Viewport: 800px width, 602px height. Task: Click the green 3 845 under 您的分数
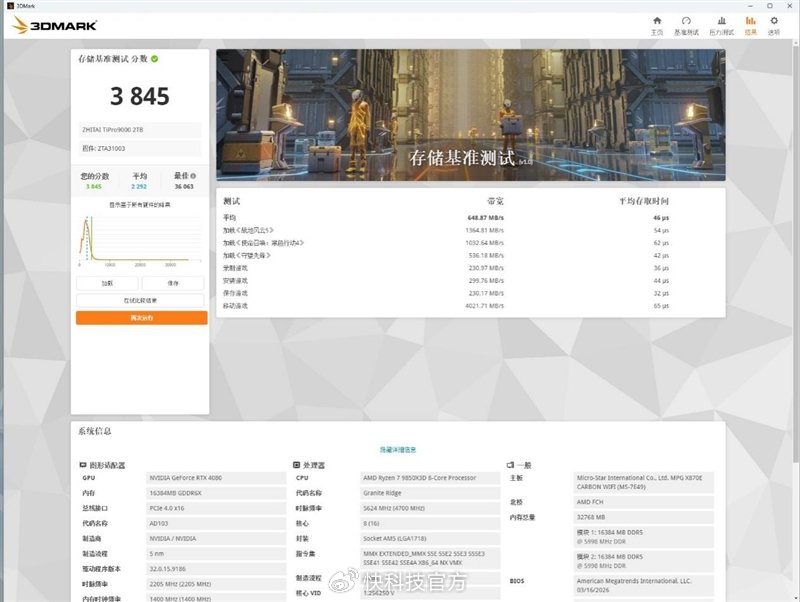pos(94,187)
